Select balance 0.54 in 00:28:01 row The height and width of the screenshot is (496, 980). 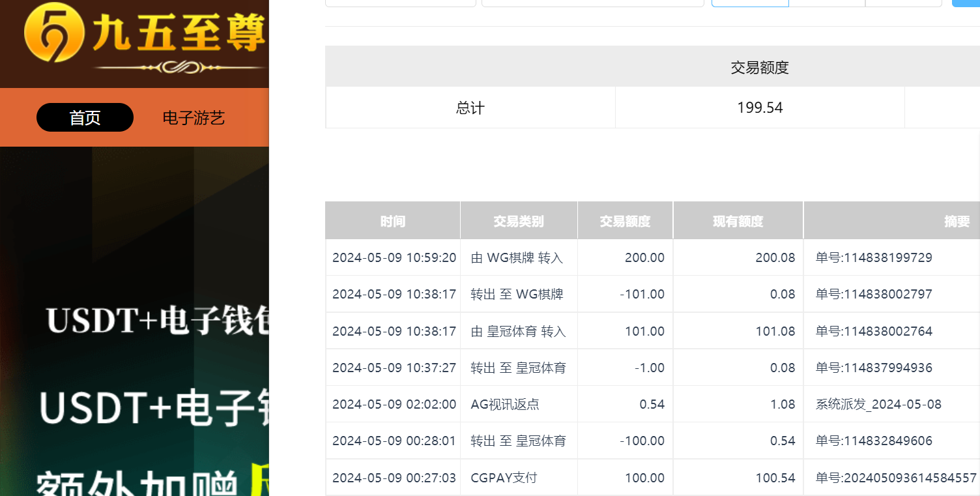tap(783, 441)
